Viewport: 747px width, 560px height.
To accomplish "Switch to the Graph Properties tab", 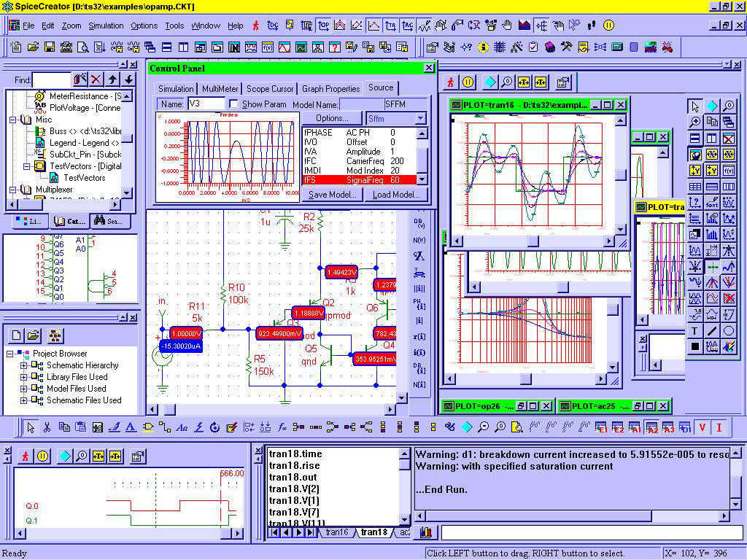I will pyautogui.click(x=331, y=88).
